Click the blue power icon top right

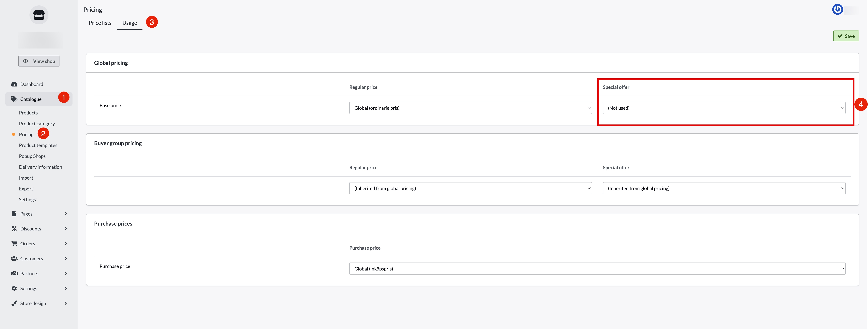837,9
